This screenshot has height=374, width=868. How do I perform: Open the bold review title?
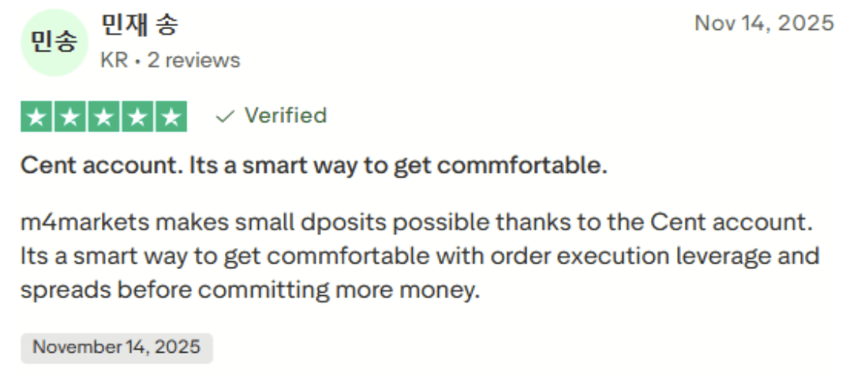[314, 166]
